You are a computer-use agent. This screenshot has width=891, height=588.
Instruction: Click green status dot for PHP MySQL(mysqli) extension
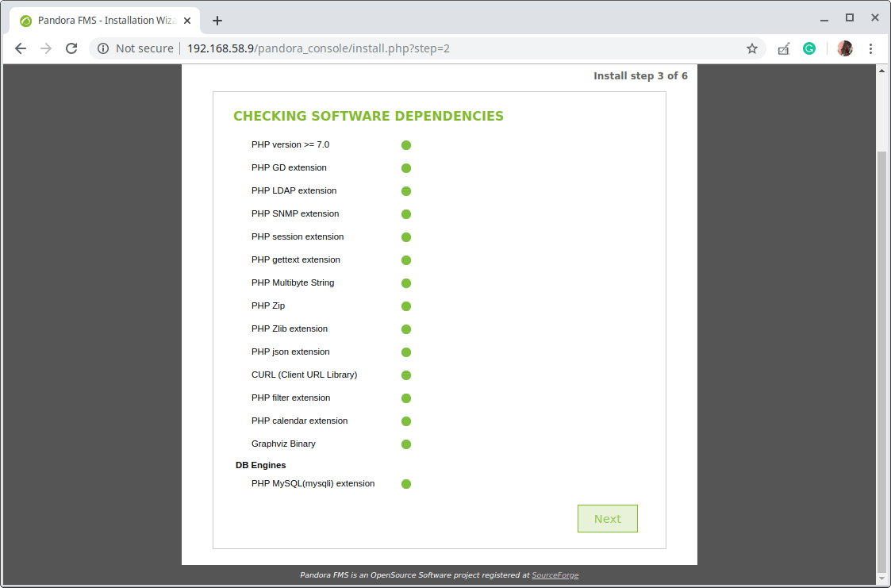pyautogui.click(x=405, y=484)
